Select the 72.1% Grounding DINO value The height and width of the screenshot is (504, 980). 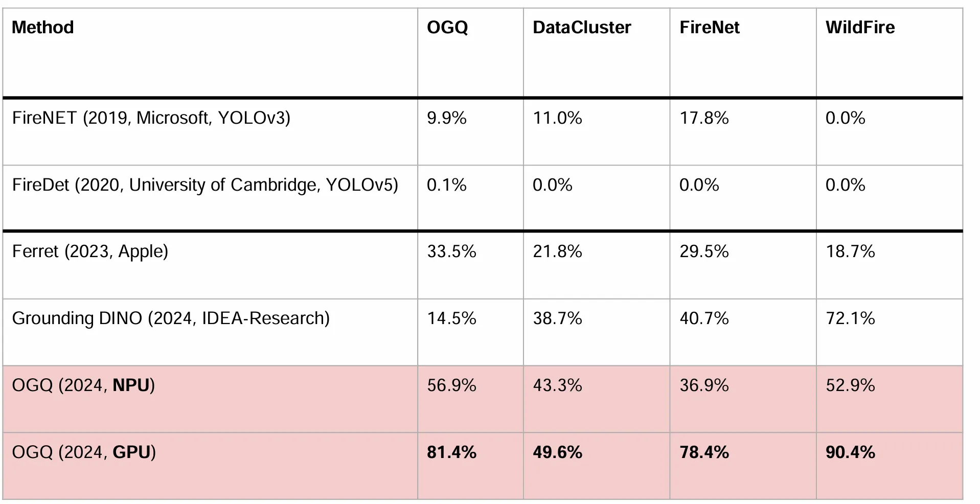[x=850, y=318]
